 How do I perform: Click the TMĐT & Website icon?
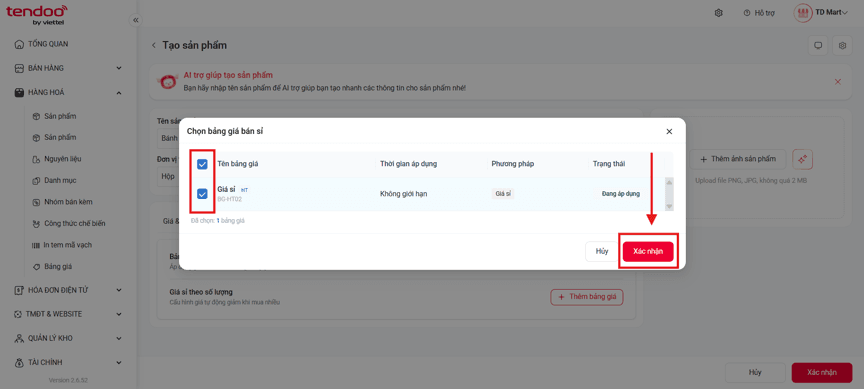tap(19, 314)
